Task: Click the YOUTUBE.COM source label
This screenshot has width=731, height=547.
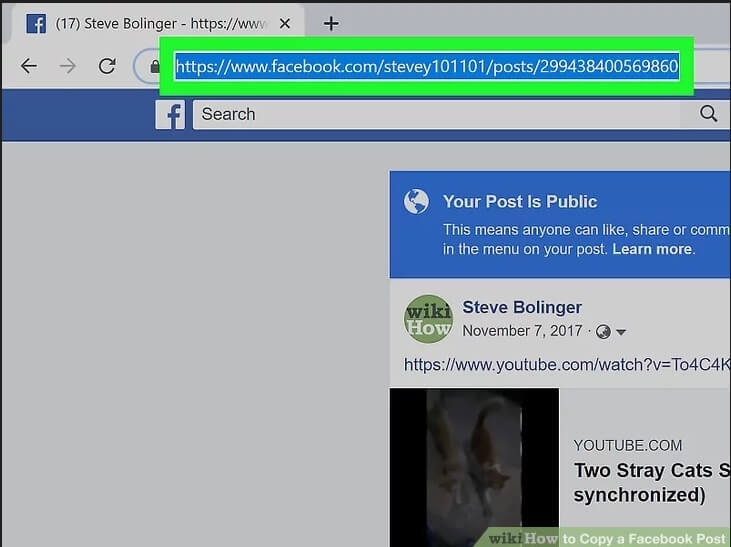Action: click(628, 445)
